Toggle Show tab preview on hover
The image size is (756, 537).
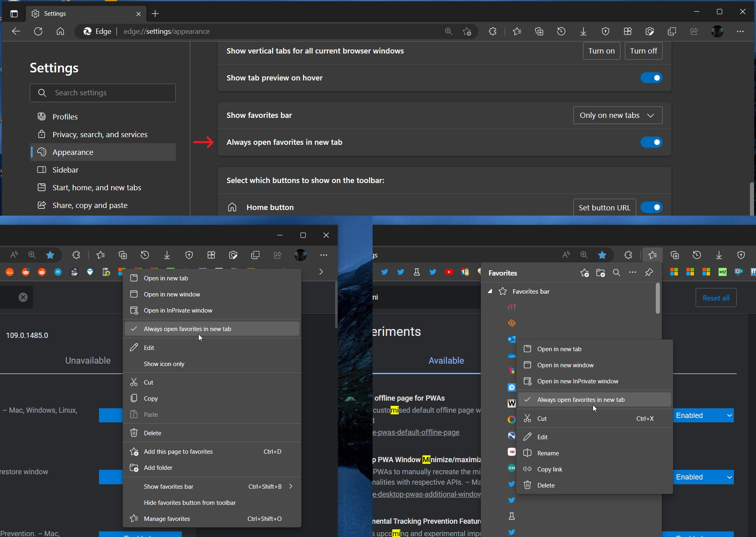pyautogui.click(x=651, y=78)
